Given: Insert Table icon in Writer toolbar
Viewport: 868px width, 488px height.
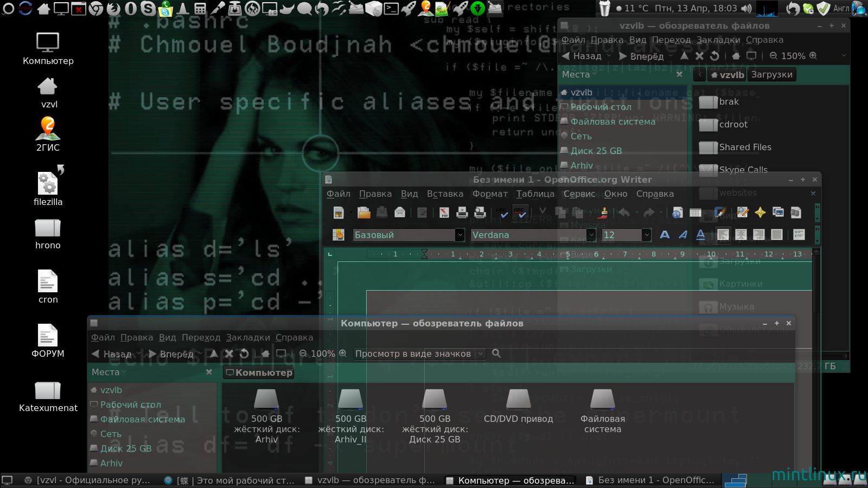Looking at the screenshot, I should (695, 213).
